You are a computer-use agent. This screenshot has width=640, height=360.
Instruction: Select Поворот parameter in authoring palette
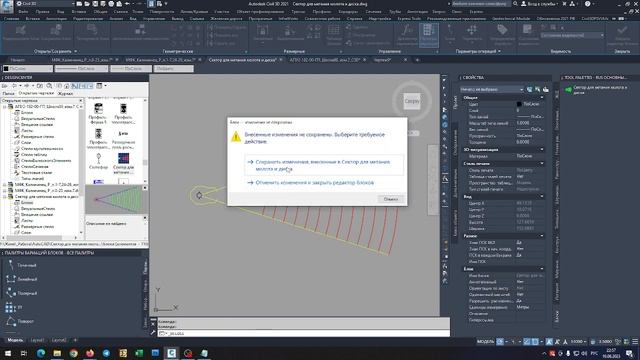point(20,321)
